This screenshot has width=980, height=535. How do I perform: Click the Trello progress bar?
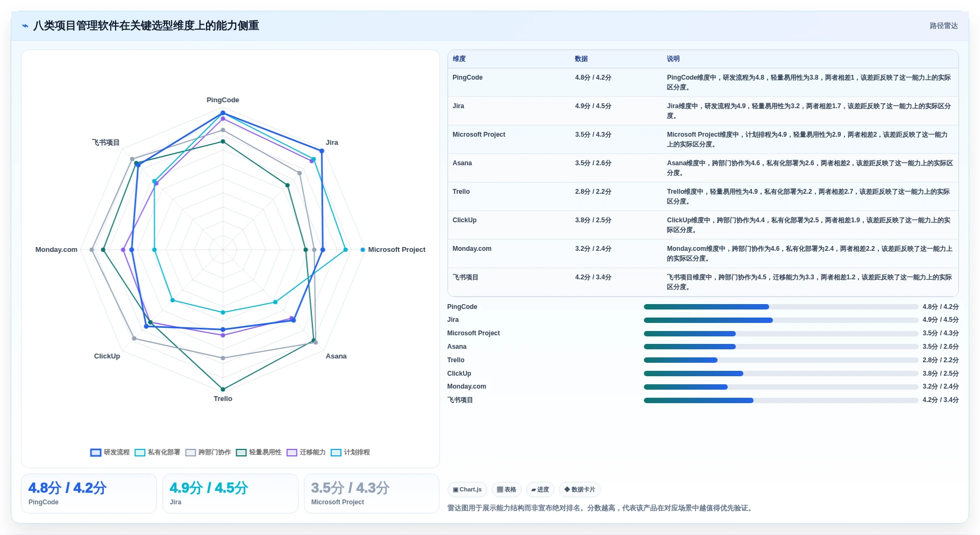click(780, 360)
